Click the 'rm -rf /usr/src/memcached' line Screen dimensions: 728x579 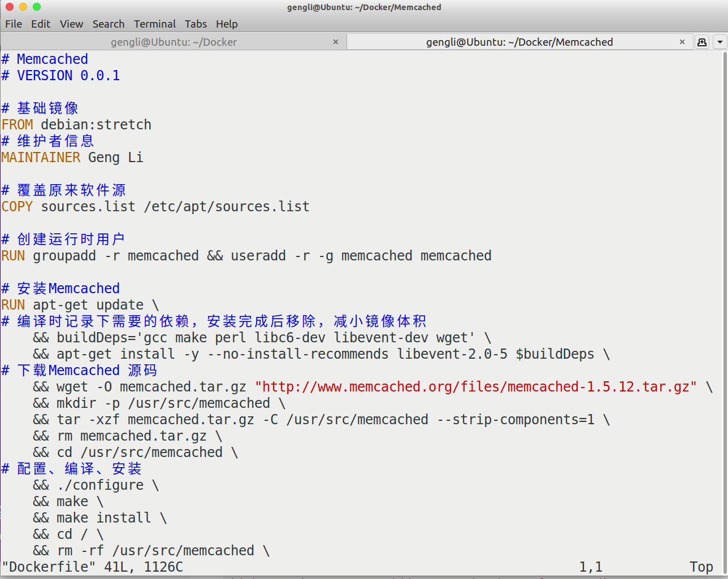[x=151, y=551]
